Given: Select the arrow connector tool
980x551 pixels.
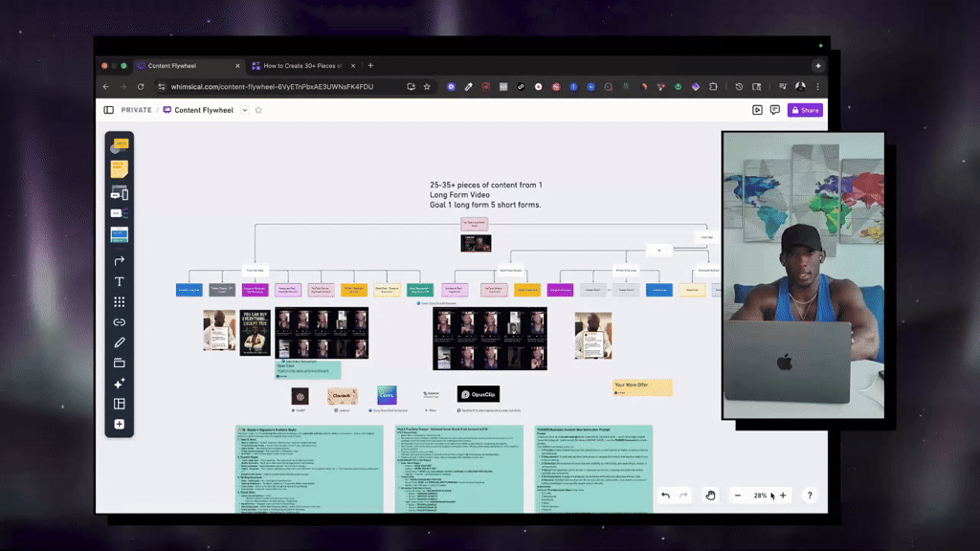Looking at the screenshot, I should point(120,260).
